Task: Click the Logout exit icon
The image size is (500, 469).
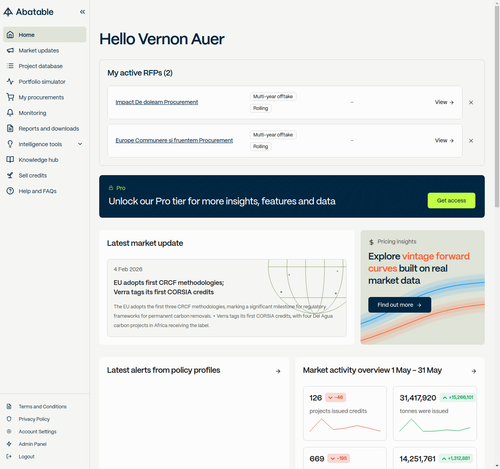Action: [9, 456]
